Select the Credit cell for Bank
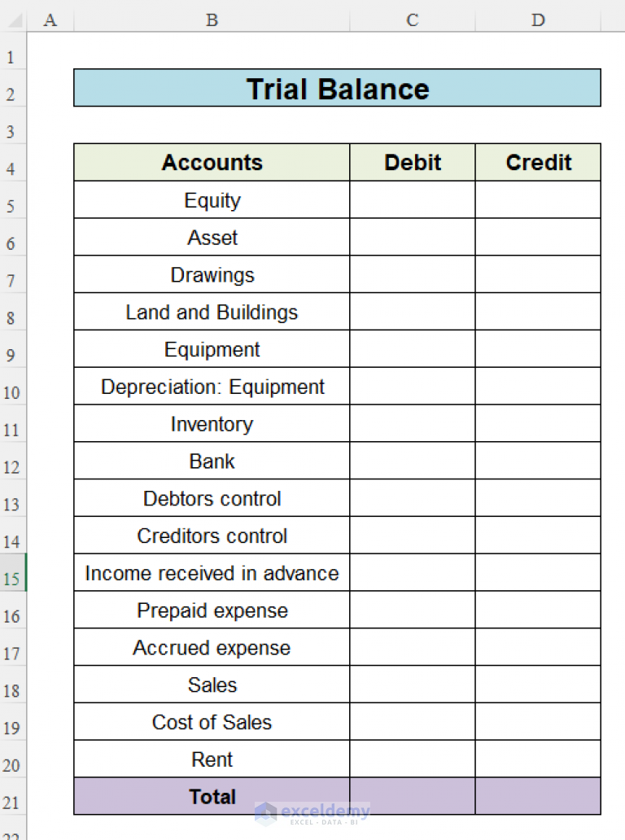 tap(538, 462)
